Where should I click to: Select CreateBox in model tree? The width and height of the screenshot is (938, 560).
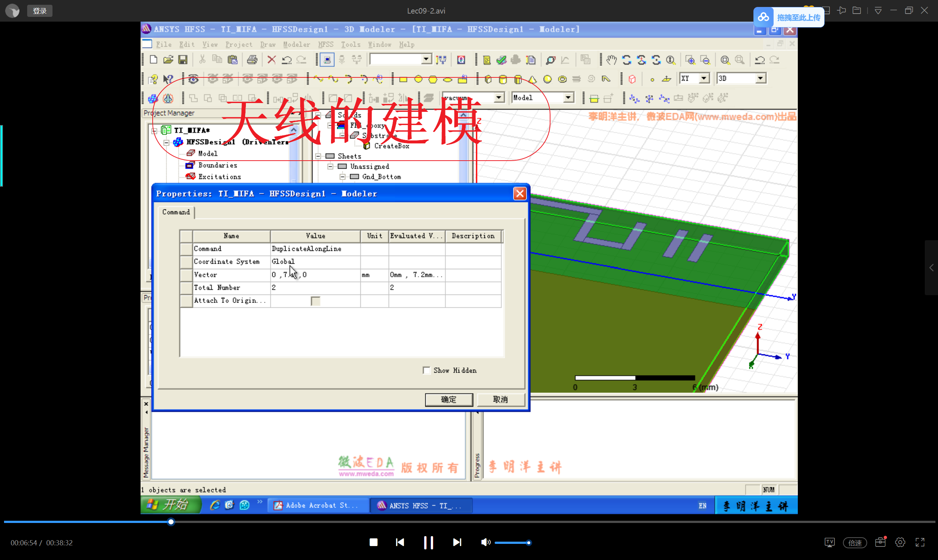[x=392, y=146]
